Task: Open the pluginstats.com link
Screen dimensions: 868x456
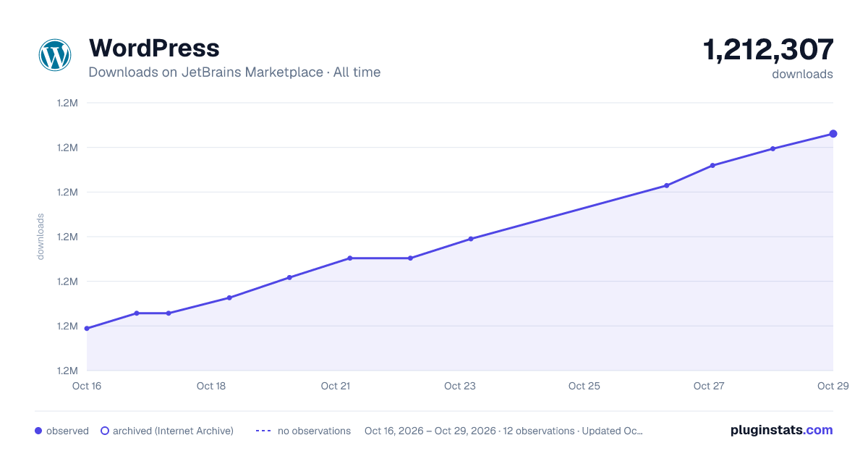Action: click(x=782, y=430)
